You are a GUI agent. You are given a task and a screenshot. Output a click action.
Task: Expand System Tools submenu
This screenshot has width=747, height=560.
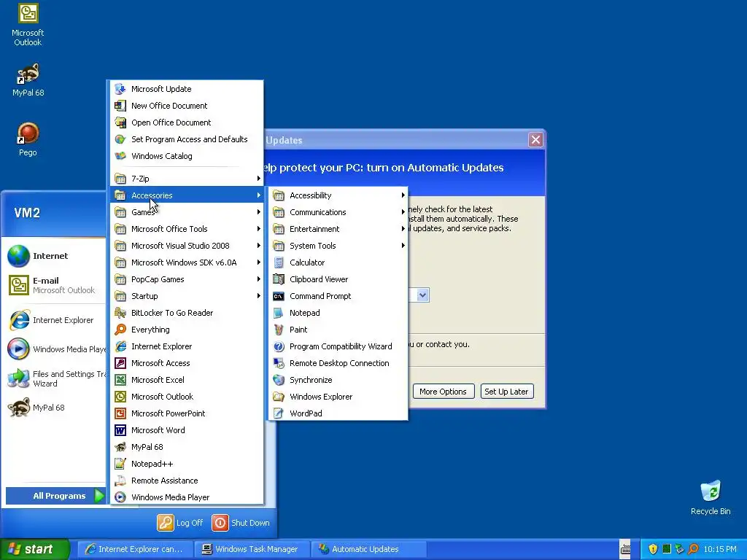coord(338,245)
